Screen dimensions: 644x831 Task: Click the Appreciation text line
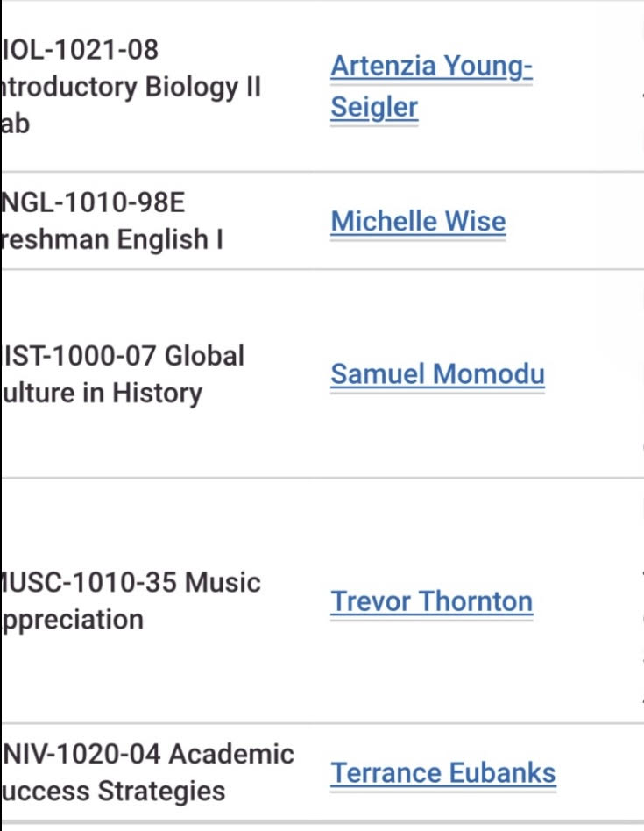click(x=73, y=620)
